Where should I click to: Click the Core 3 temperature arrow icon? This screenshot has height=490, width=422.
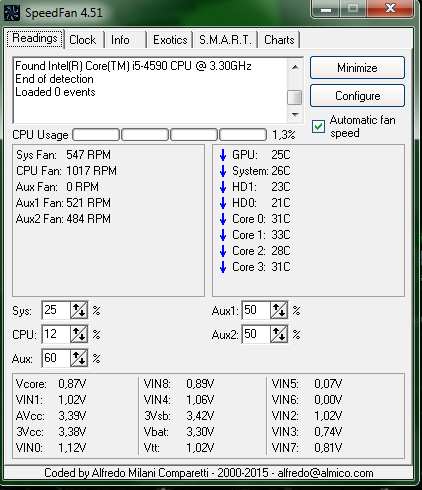pos(223,267)
